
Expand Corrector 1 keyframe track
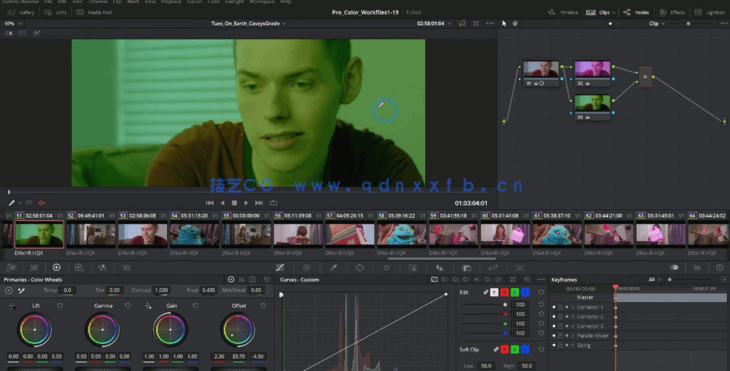click(x=573, y=307)
